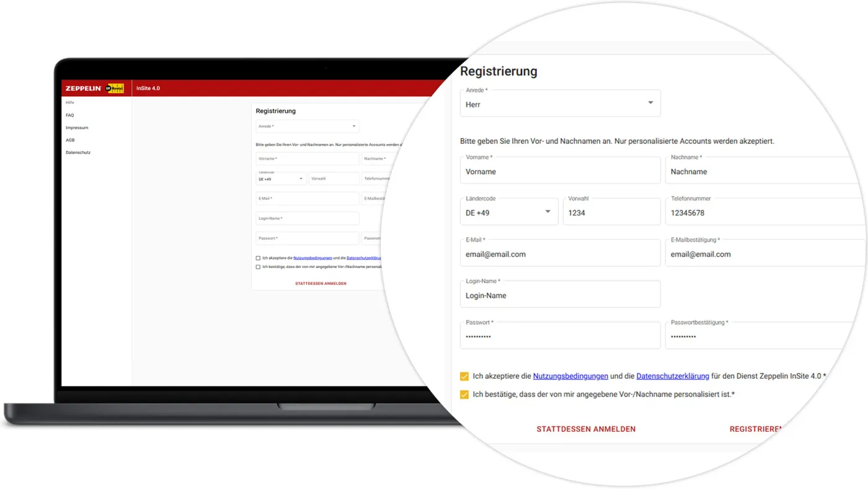Click STATTDESSEN ANMELDEN in the magnified form
Viewport: 868px width, 489px height.
[x=586, y=429]
